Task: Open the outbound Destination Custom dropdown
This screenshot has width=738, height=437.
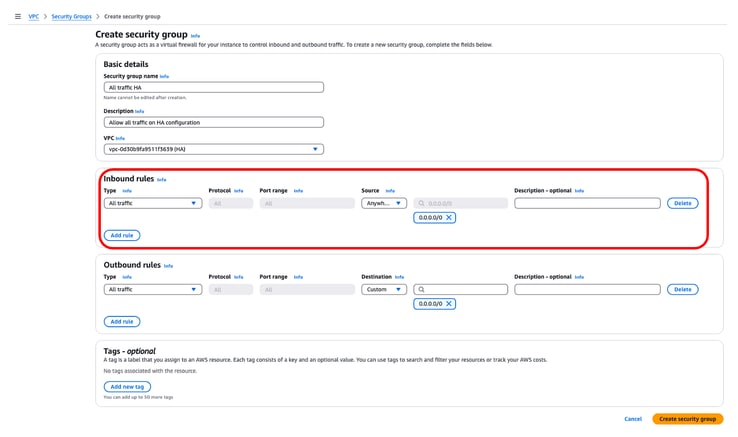Action: tap(384, 290)
